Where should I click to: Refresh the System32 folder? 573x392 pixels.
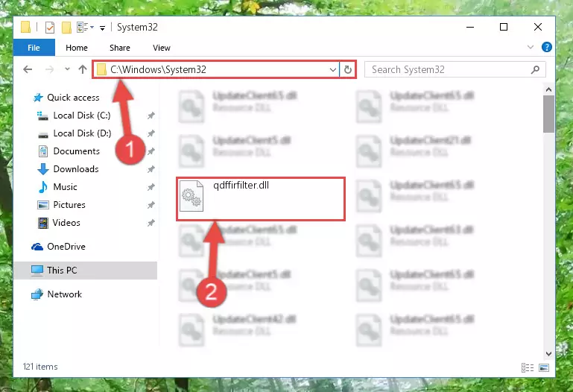click(x=347, y=69)
